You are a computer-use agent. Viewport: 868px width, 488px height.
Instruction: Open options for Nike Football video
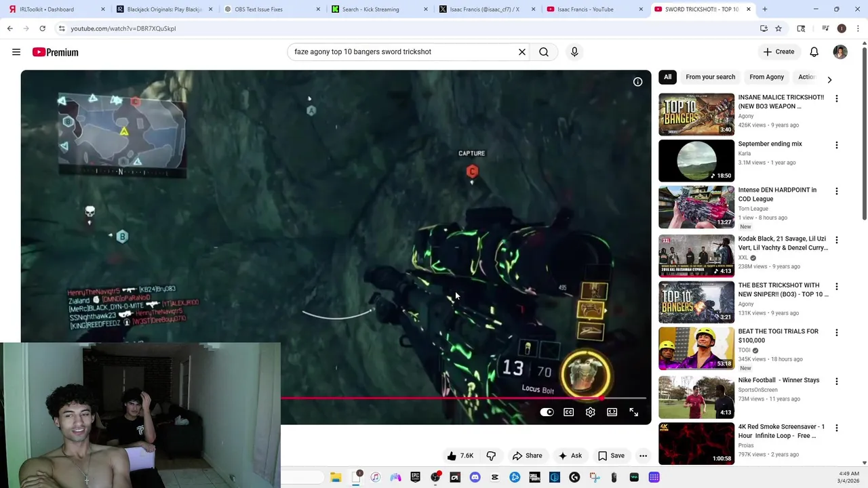point(836,382)
